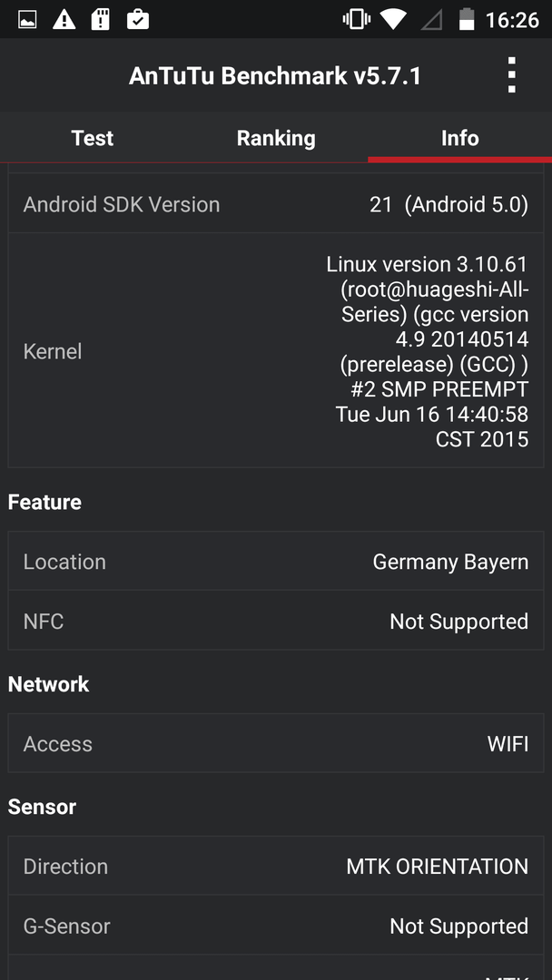The image size is (552, 980).
Task: Tap the Direction MTK ORIENTATION row
Action: (x=276, y=867)
